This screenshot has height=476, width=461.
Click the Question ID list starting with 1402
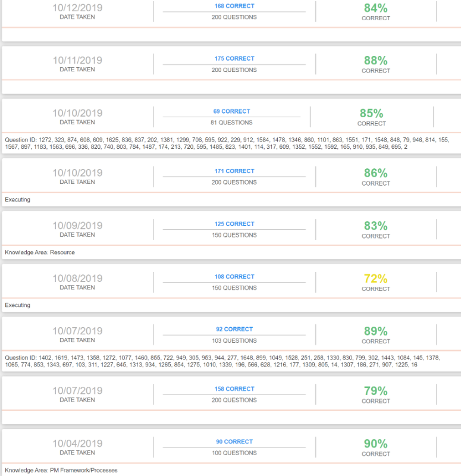[x=222, y=361]
